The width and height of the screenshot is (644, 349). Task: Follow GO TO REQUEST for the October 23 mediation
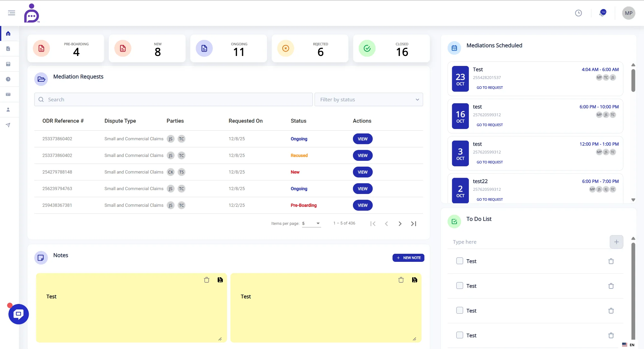(489, 87)
